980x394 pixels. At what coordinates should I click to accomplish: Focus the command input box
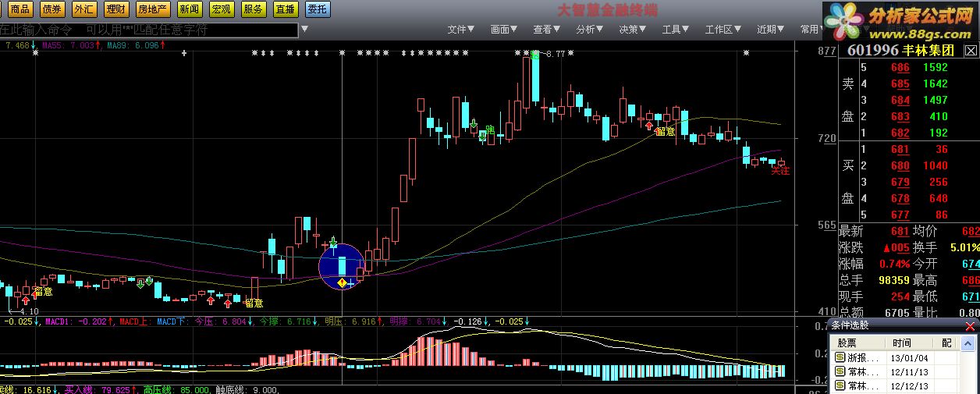148,30
